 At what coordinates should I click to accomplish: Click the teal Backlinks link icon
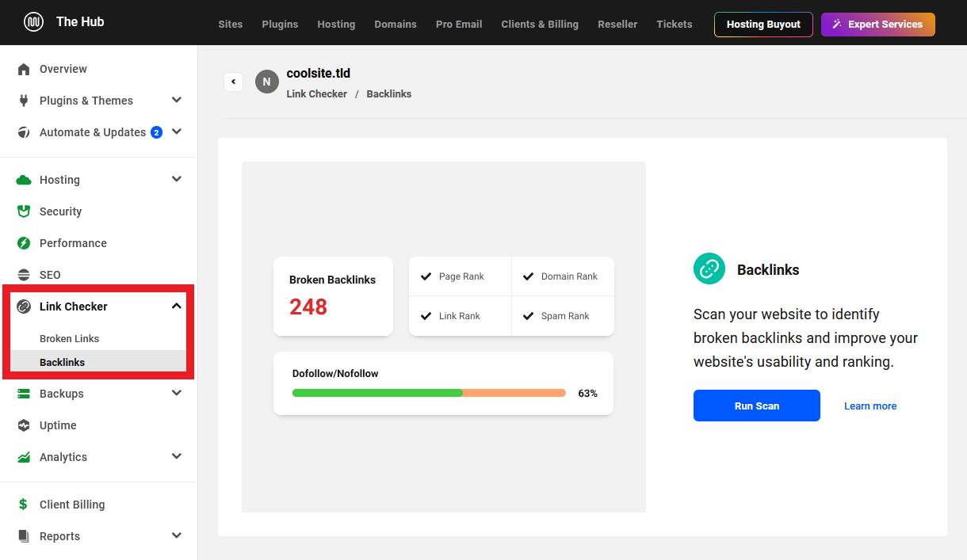point(709,269)
